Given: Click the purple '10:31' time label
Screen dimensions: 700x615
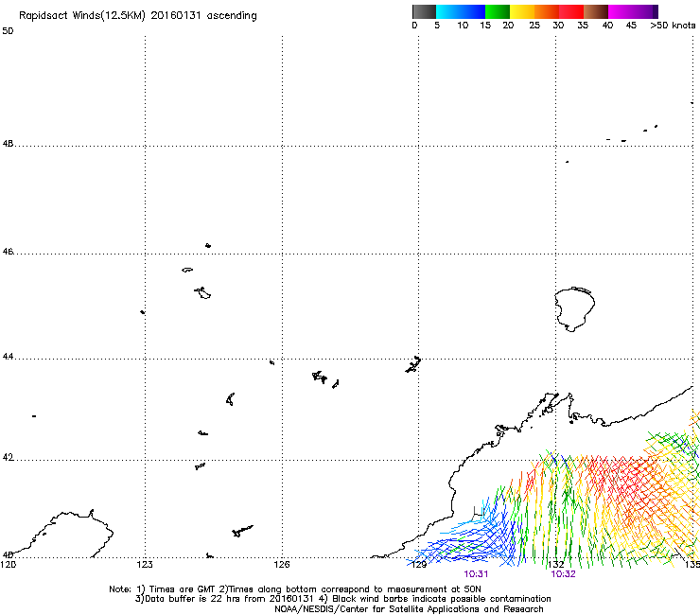Looking at the screenshot, I should pos(476,574).
